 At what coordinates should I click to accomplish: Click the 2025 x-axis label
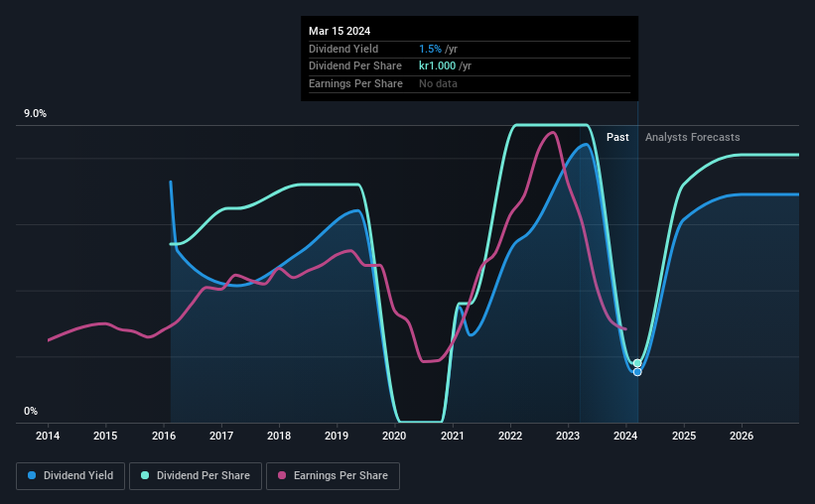684,436
